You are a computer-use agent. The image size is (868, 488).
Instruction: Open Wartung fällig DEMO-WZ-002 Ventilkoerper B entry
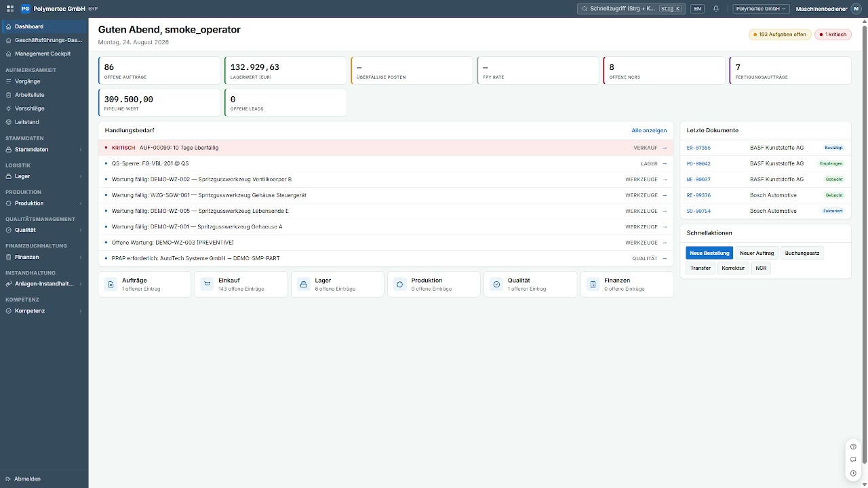(386, 180)
